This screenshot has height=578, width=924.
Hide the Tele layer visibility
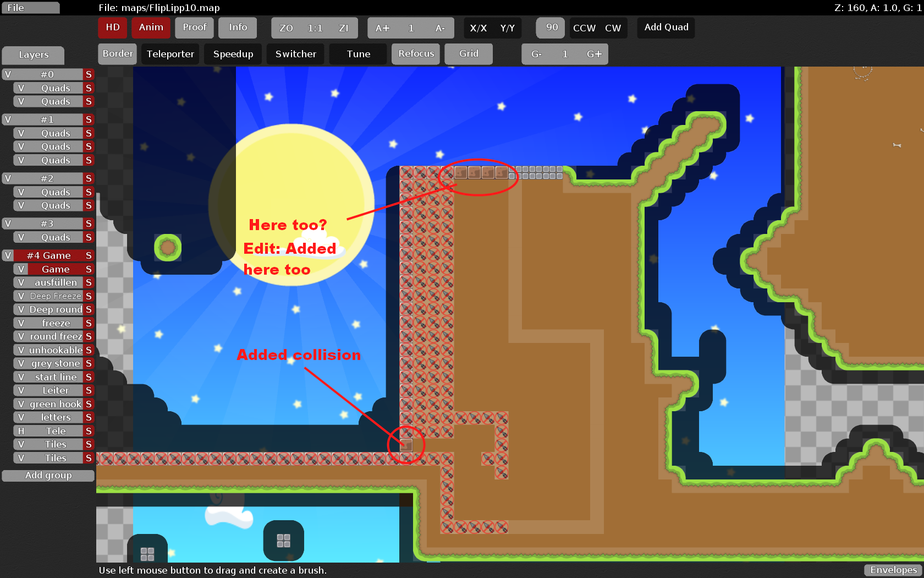(21, 431)
